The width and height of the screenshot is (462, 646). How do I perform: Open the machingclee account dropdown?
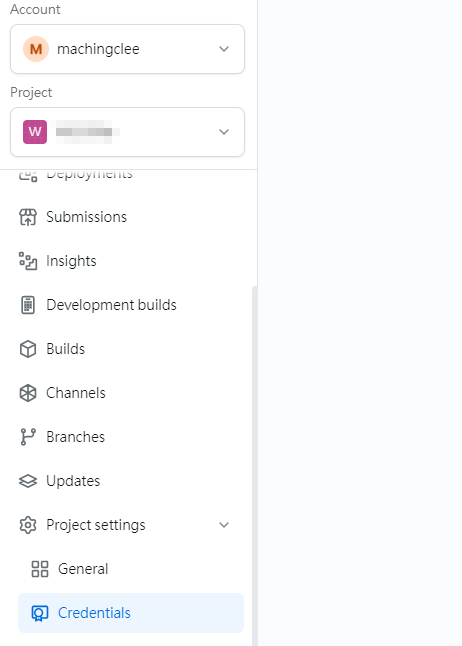click(x=127, y=49)
